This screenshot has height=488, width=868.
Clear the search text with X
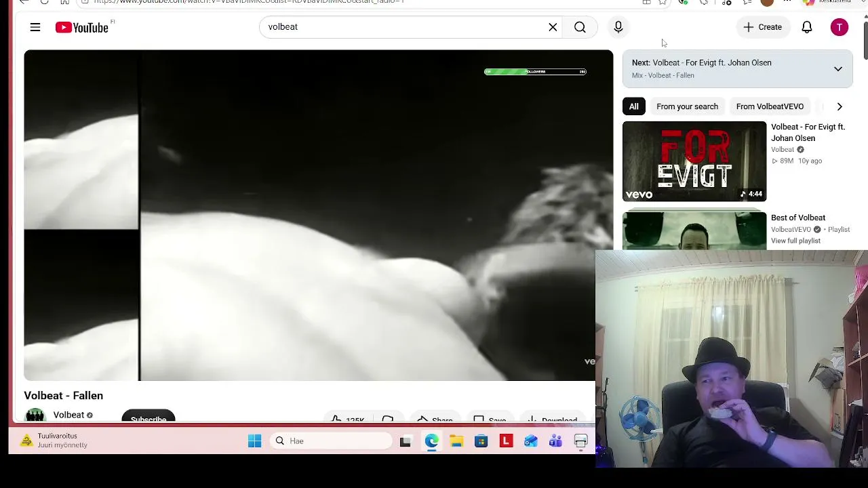[553, 27]
